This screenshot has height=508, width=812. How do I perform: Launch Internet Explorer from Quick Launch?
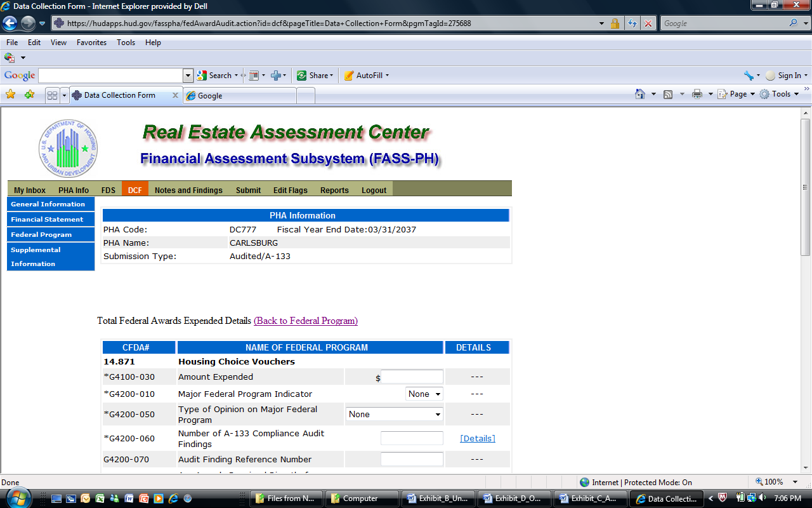(173, 498)
